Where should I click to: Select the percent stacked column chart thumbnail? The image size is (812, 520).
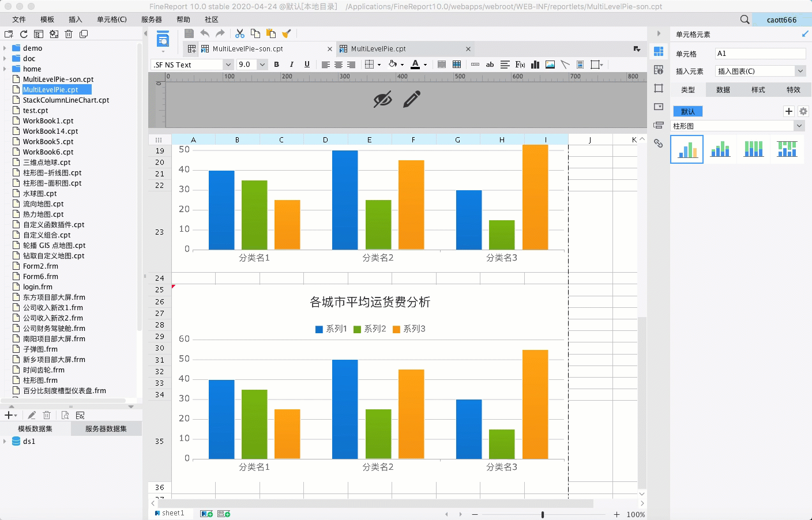(754, 149)
